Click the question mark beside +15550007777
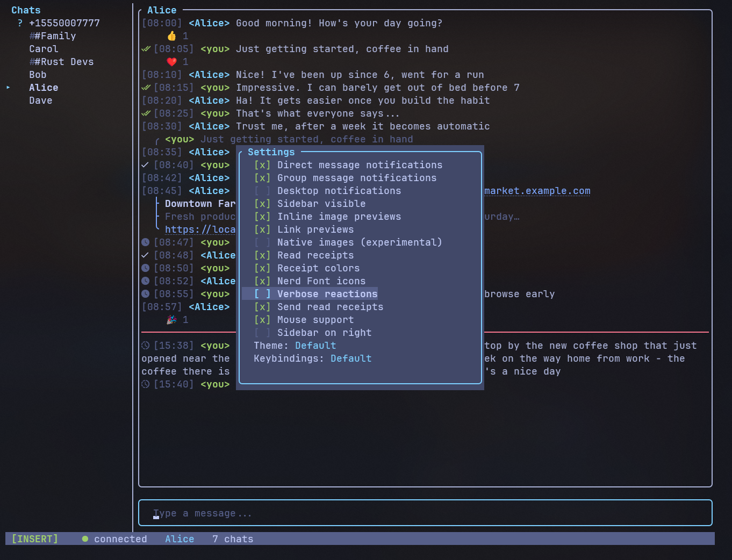The image size is (732, 560). click(20, 23)
